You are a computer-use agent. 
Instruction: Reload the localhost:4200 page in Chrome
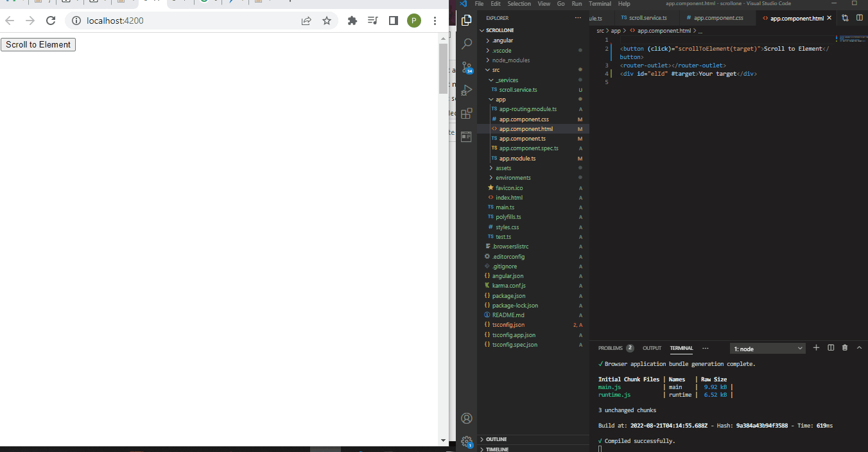pyautogui.click(x=51, y=21)
